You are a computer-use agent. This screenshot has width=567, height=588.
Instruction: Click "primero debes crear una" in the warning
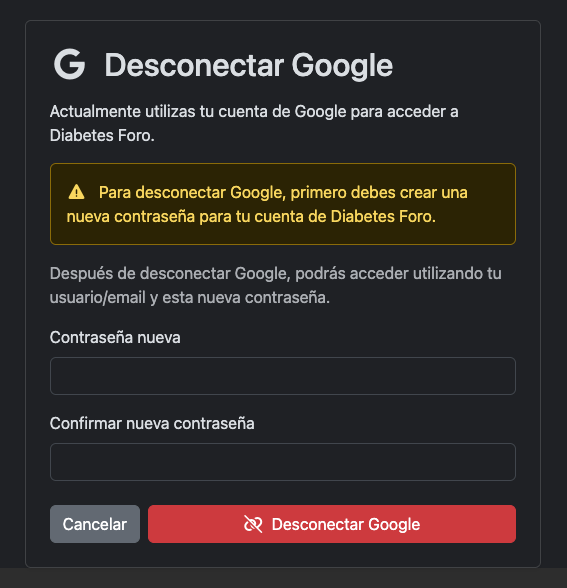(x=379, y=192)
